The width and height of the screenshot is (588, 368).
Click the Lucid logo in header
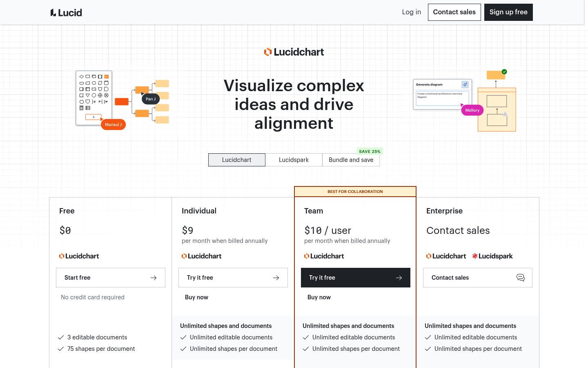click(66, 13)
